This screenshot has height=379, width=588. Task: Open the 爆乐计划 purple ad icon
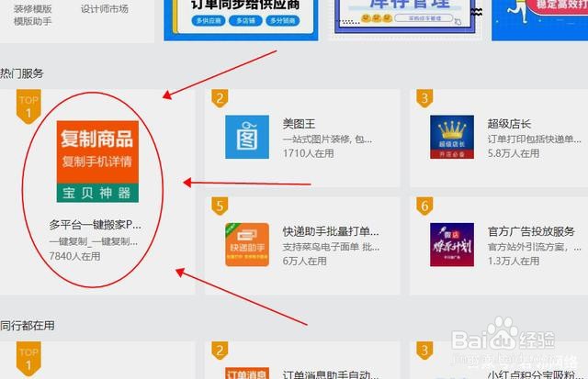[452, 244]
